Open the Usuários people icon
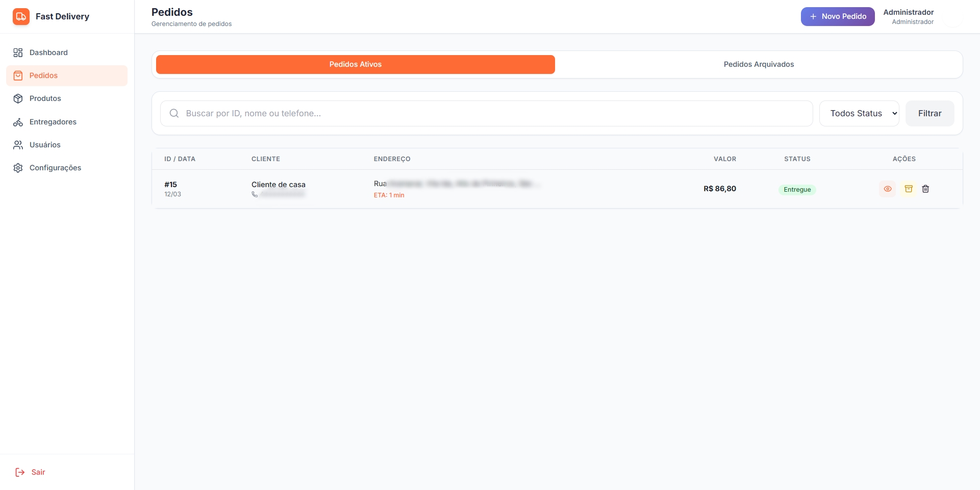Image resolution: width=980 pixels, height=490 pixels. [18, 145]
